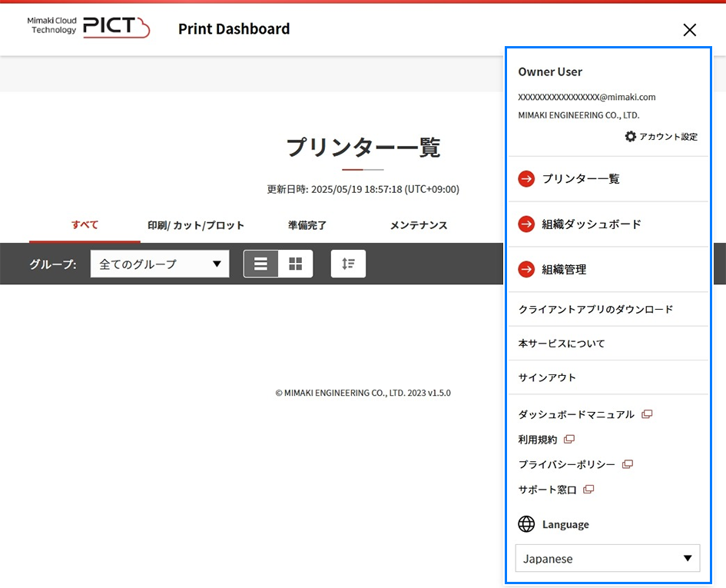Switch to list view layout
The width and height of the screenshot is (726, 588).
tap(261, 264)
